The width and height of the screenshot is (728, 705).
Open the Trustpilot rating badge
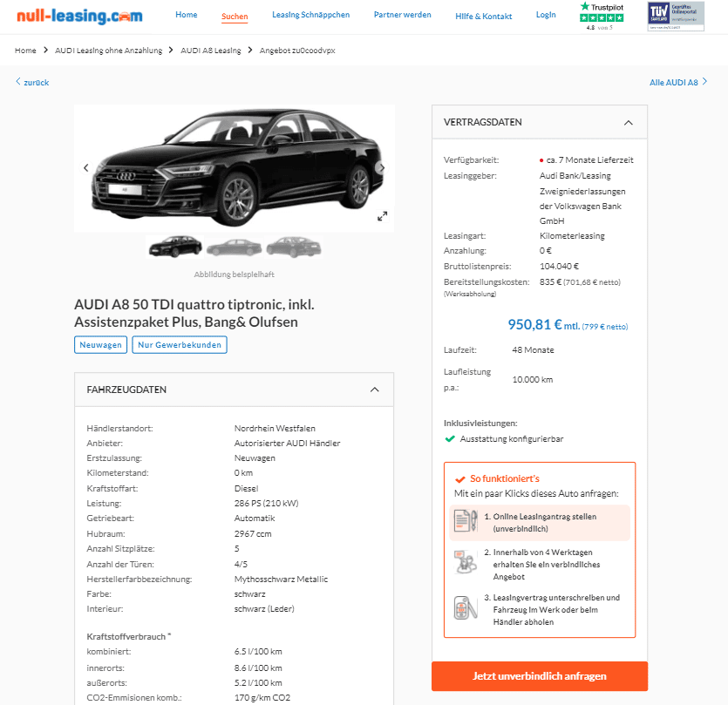[x=602, y=16]
